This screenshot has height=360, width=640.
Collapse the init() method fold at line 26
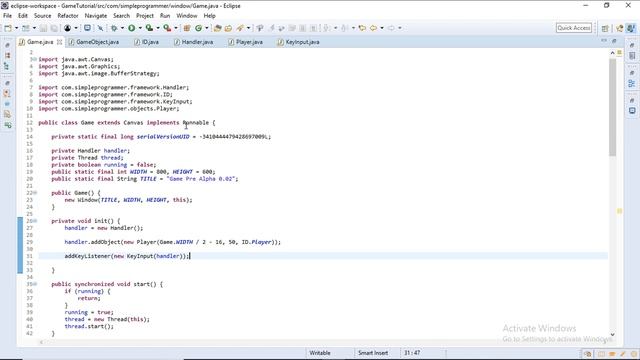click(35, 221)
